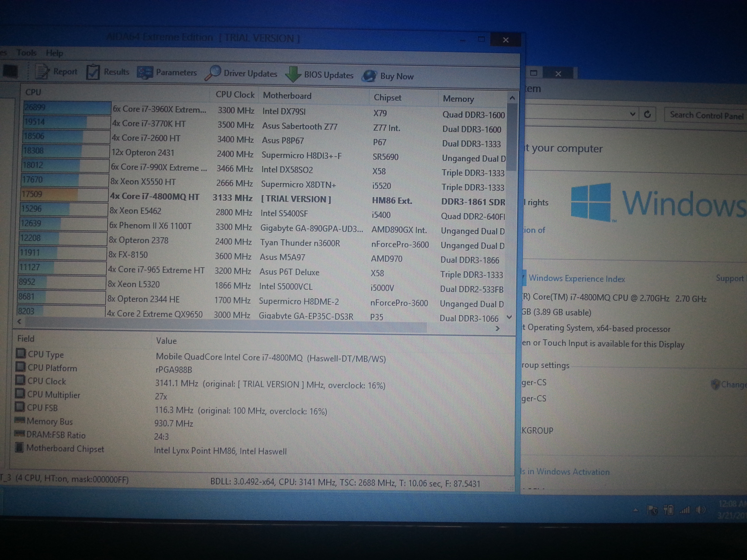The height and width of the screenshot is (560, 747).
Task: Click the CPU Clock field icon
Action: click(20, 380)
